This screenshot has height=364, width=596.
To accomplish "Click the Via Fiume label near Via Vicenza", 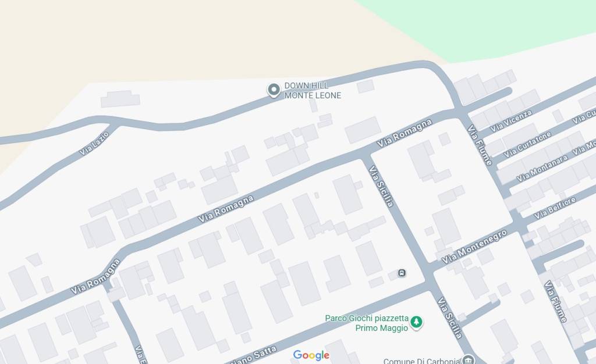I will tap(480, 145).
